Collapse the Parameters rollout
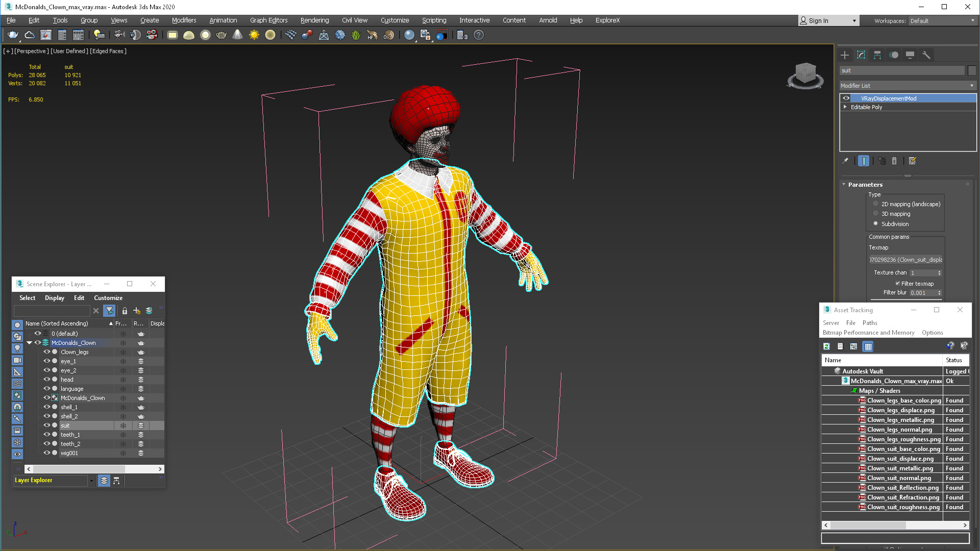The height and width of the screenshot is (551, 980). point(844,185)
